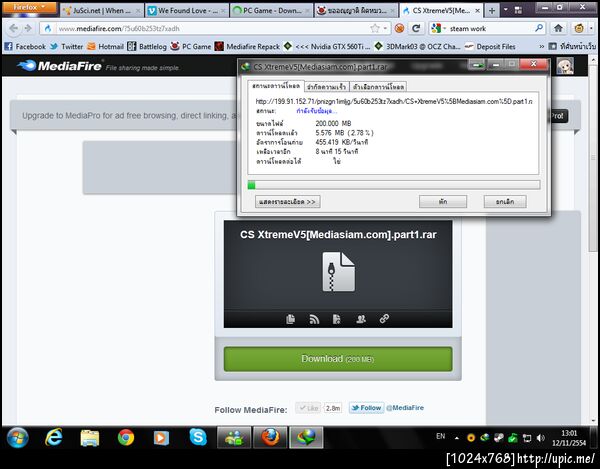Open the Nvidia GTX 560Ti bookmark
Viewport: 600px width, 469px height.
[x=327, y=47]
